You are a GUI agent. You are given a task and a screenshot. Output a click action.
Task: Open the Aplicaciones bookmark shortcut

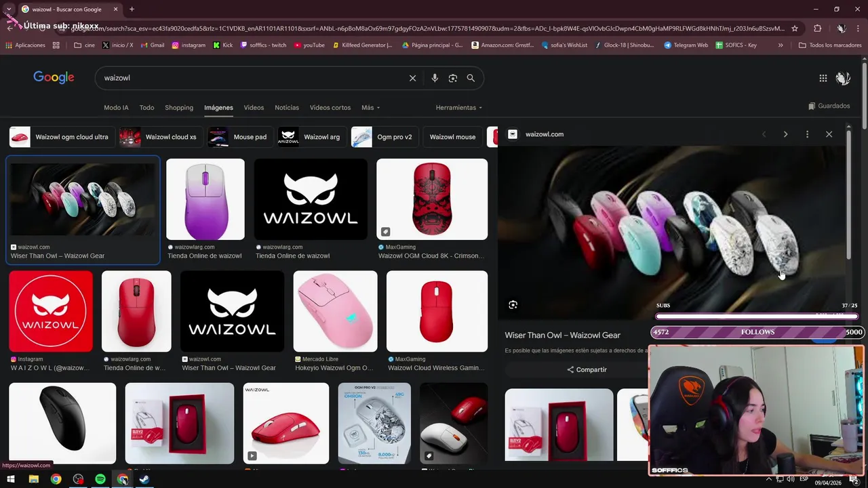click(25, 45)
